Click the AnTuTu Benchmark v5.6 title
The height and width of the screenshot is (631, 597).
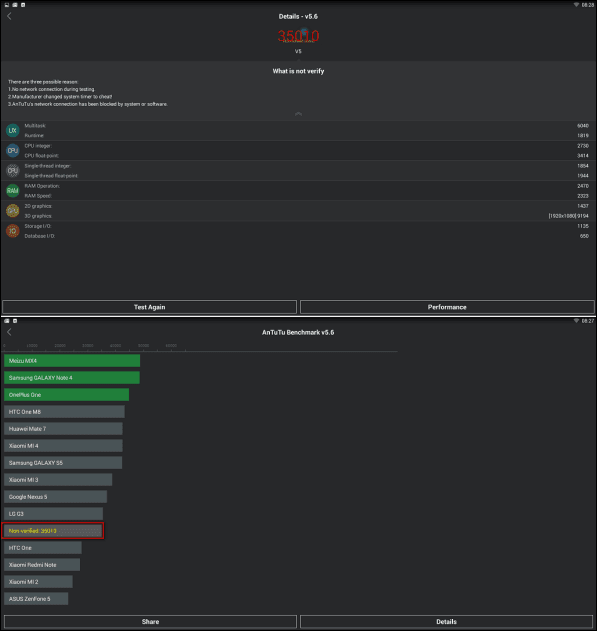coord(298,332)
